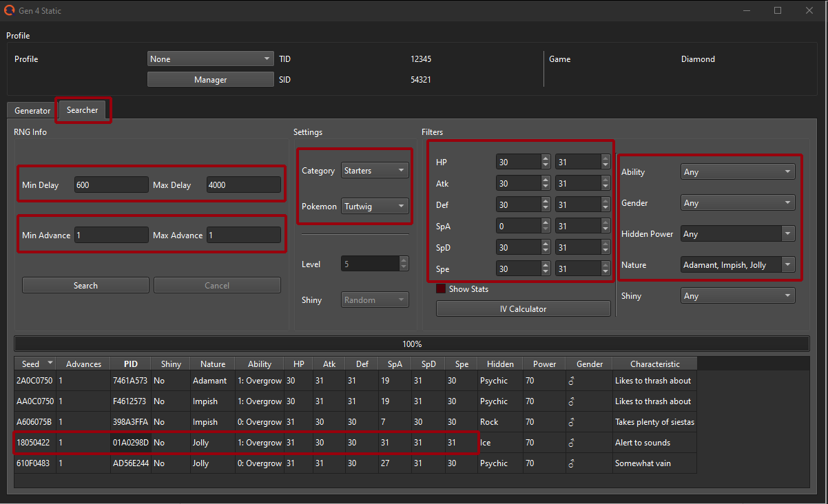Click the Somewhat vain characteristic cell
The image size is (828, 504).
(x=654, y=463)
